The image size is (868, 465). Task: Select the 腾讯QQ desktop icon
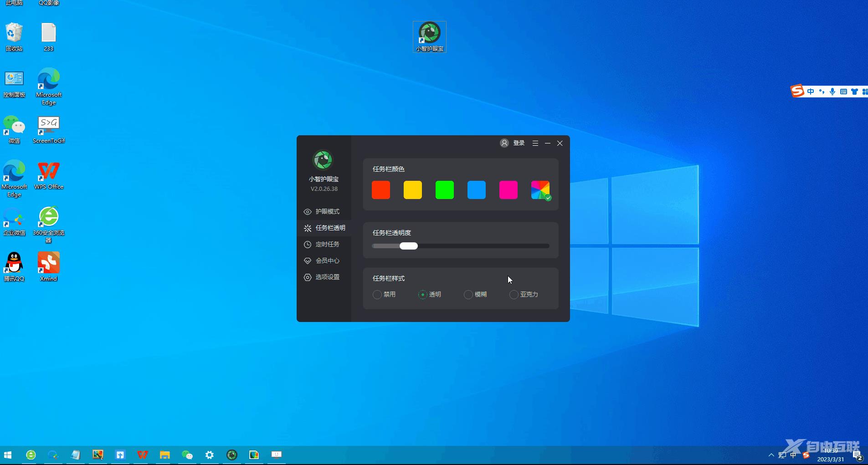point(14,267)
